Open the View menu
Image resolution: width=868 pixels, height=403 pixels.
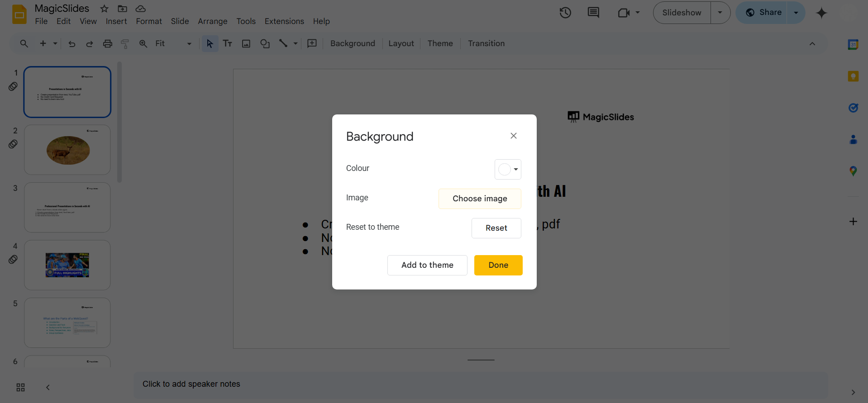[x=88, y=21]
